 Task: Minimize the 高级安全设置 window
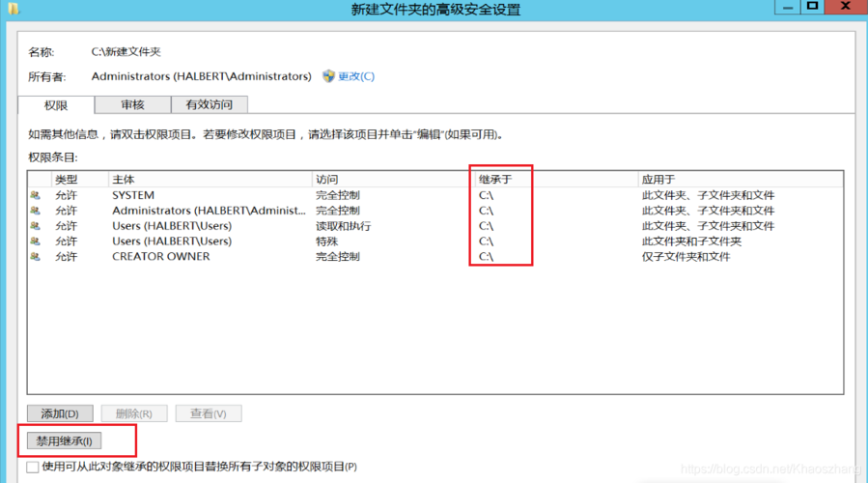click(x=788, y=7)
